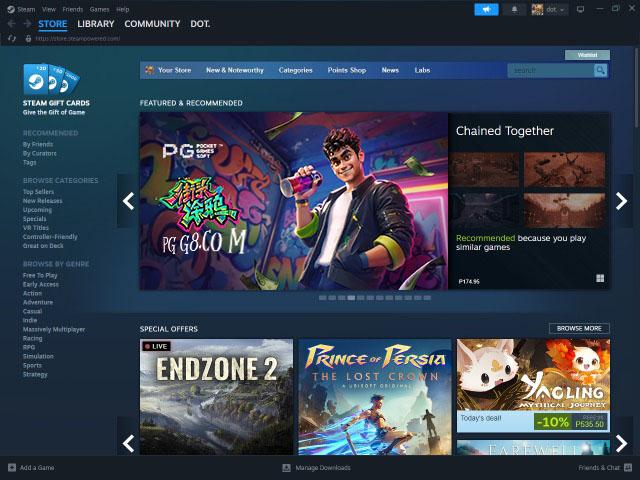The height and width of the screenshot is (480, 640).
Task: Go to previous featured carousel item
Action: (128, 201)
